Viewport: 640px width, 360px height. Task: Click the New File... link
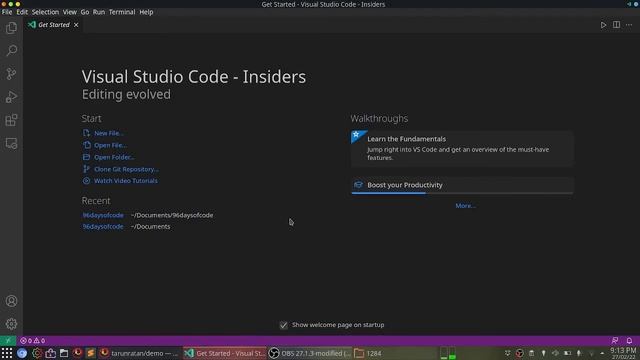[108, 133]
